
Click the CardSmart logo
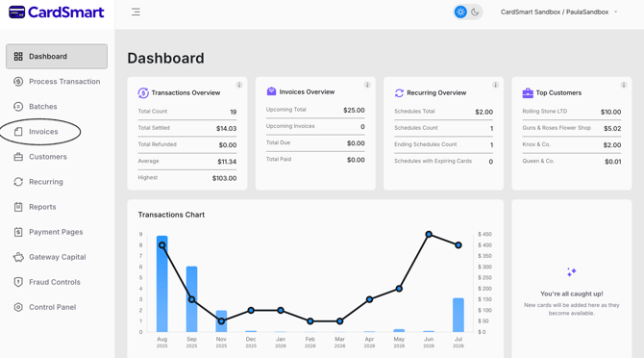coord(57,13)
